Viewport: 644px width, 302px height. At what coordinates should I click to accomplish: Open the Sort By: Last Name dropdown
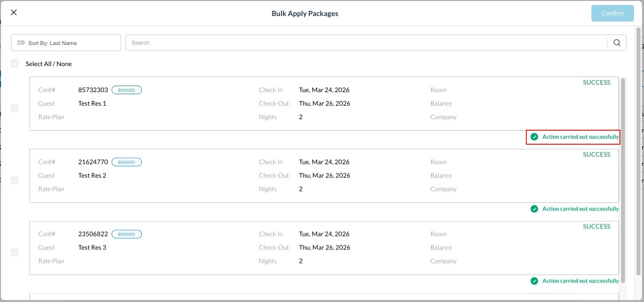(66, 43)
